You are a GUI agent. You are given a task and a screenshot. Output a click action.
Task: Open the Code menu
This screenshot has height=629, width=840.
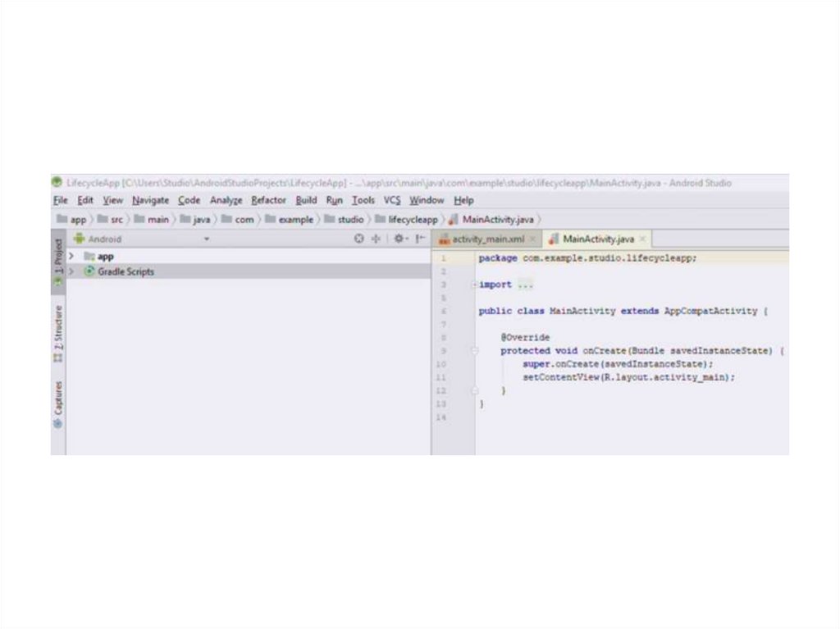(x=189, y=200)
